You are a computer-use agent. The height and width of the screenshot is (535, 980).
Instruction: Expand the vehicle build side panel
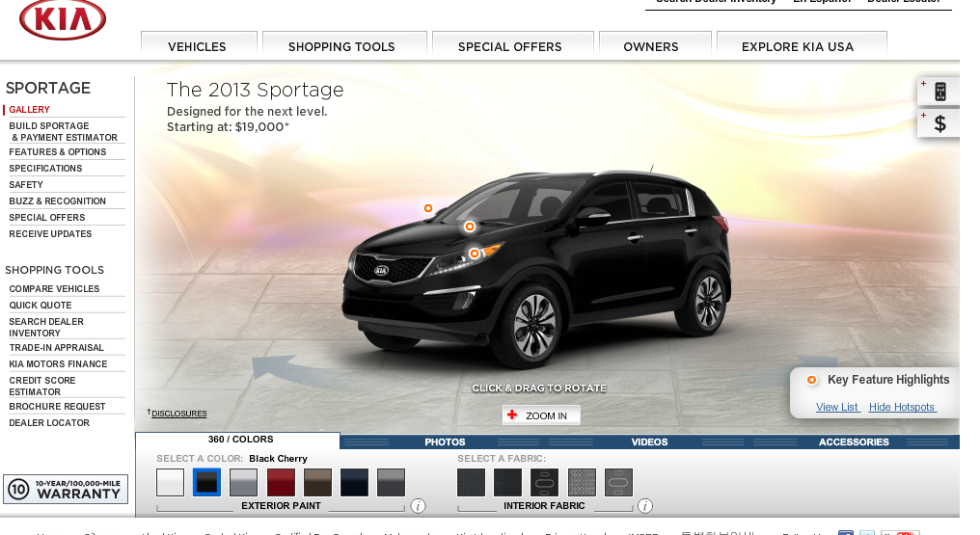coord(939,92)
